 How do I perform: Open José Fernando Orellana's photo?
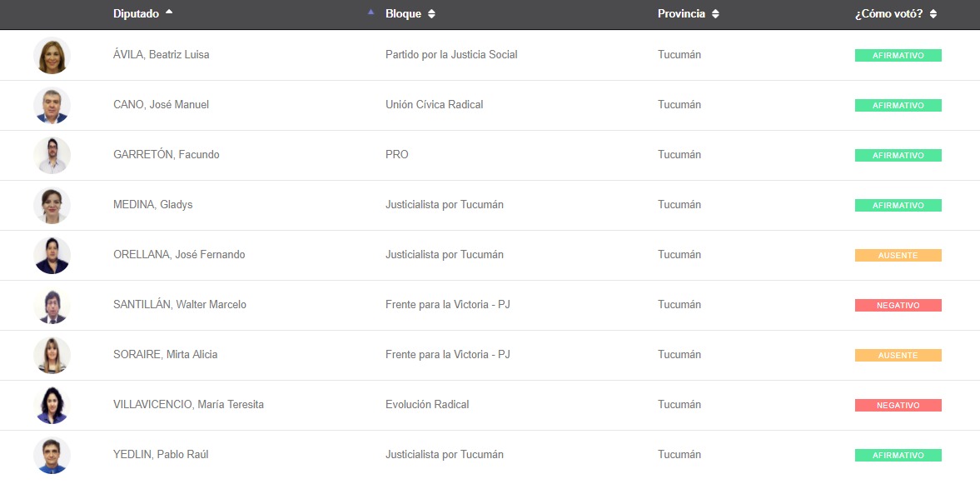click(52, 255)
